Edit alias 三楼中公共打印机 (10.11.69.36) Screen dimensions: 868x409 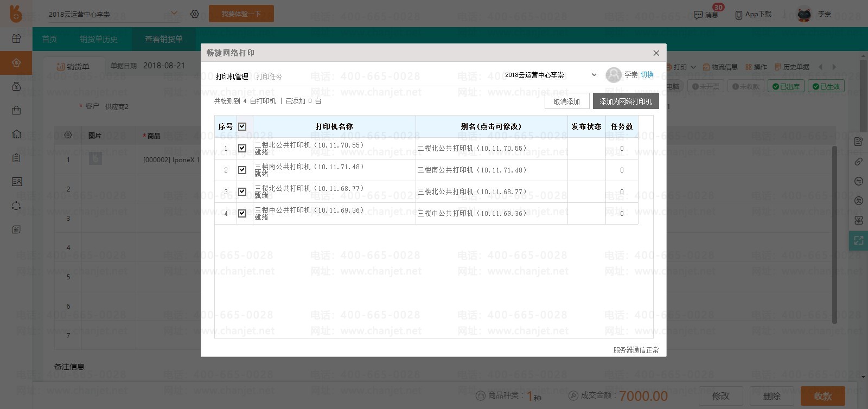[492, 213]
